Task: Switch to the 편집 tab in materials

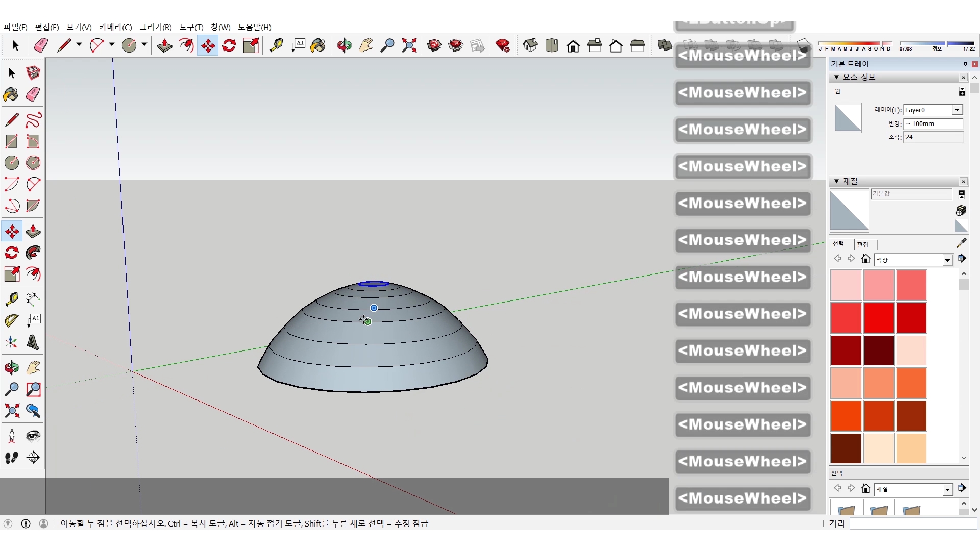Action: point(863,244)
